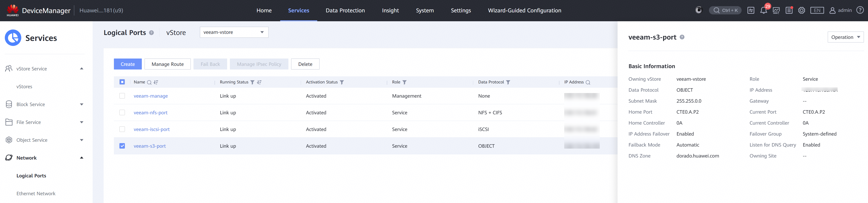Viewport: 868px width, 203px height.
Task: Open the Services tab
Action: click(x=298, y=11)
